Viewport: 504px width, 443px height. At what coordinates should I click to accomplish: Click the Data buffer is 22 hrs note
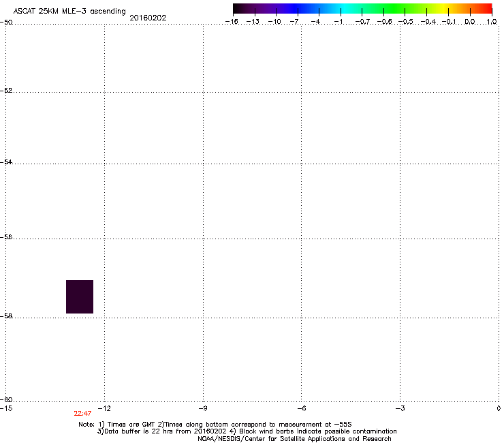[x=247, y=431]
